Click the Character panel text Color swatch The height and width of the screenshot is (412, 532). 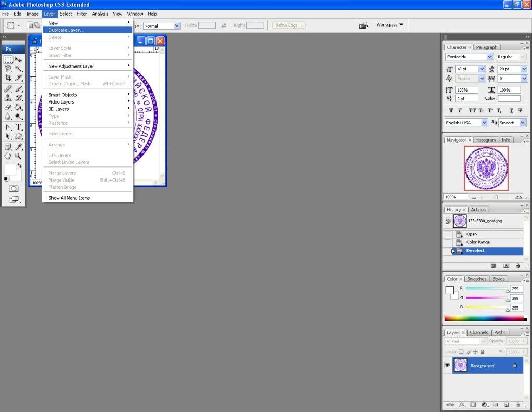pyautogui.click(x=509, y=98)
